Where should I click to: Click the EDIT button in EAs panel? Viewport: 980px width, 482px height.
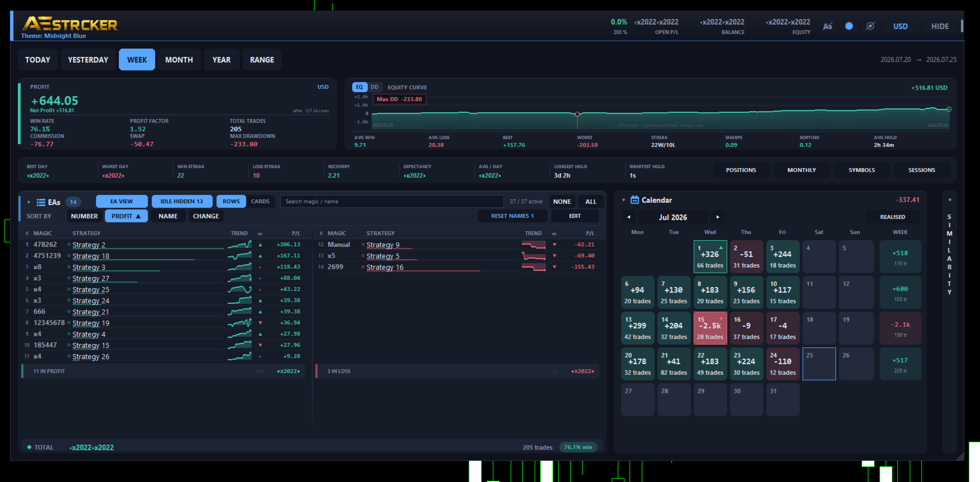pos(575,216)
